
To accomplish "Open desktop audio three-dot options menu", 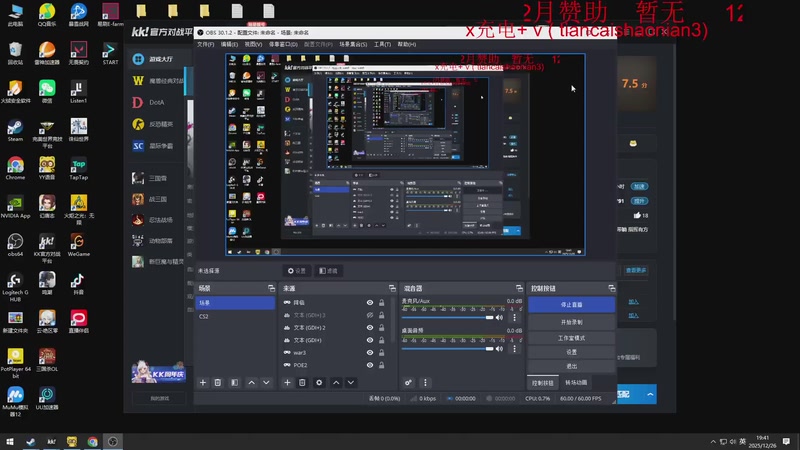I will click(514, 349).
